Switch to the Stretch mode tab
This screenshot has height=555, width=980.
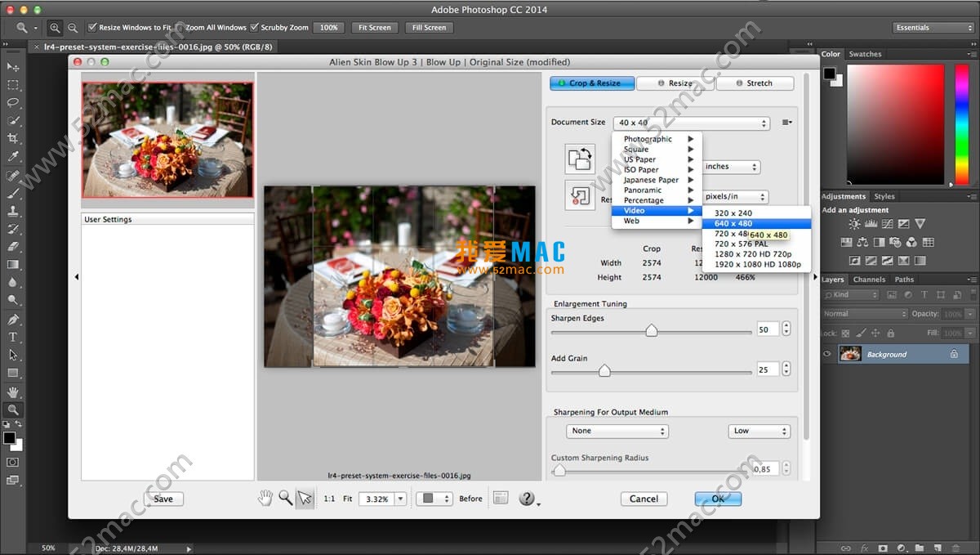[755, 83]
